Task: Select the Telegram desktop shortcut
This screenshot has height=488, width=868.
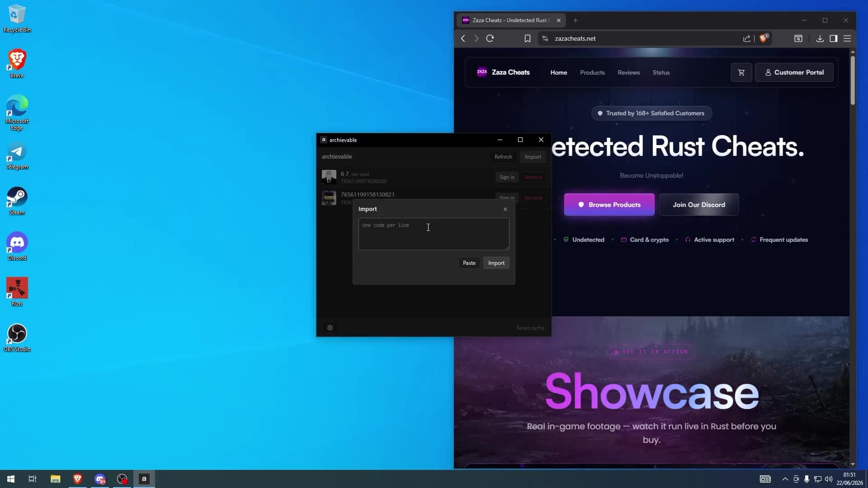Action: pos(17,156)
